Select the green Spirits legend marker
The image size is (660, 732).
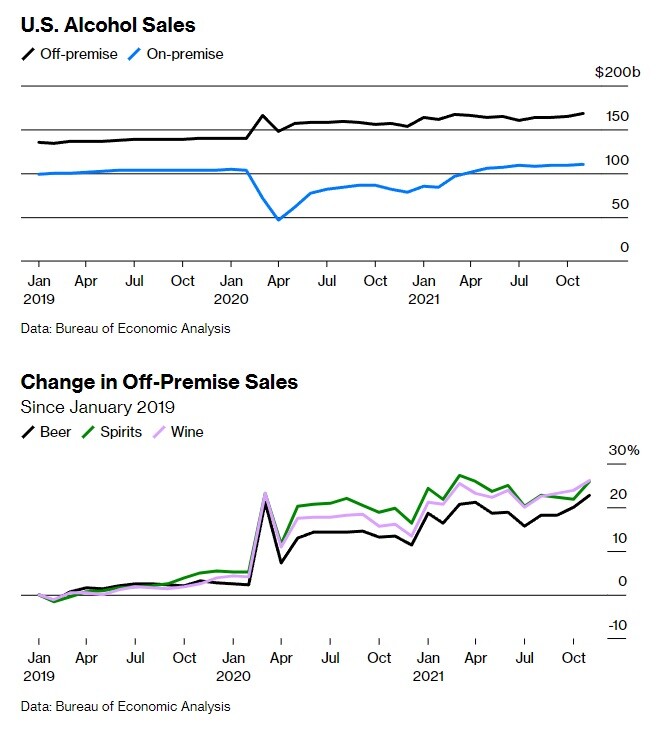(88, 432)
